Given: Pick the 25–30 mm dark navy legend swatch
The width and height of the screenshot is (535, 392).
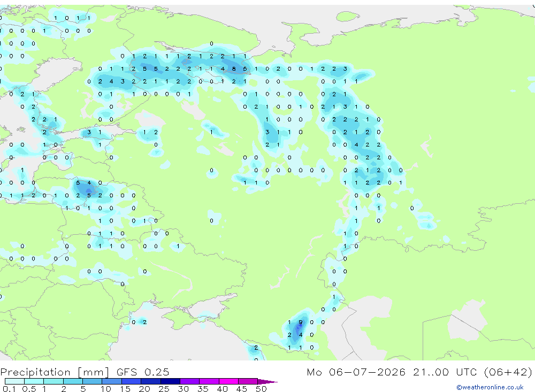Looking at the screenshot, I should click(170, 381).
